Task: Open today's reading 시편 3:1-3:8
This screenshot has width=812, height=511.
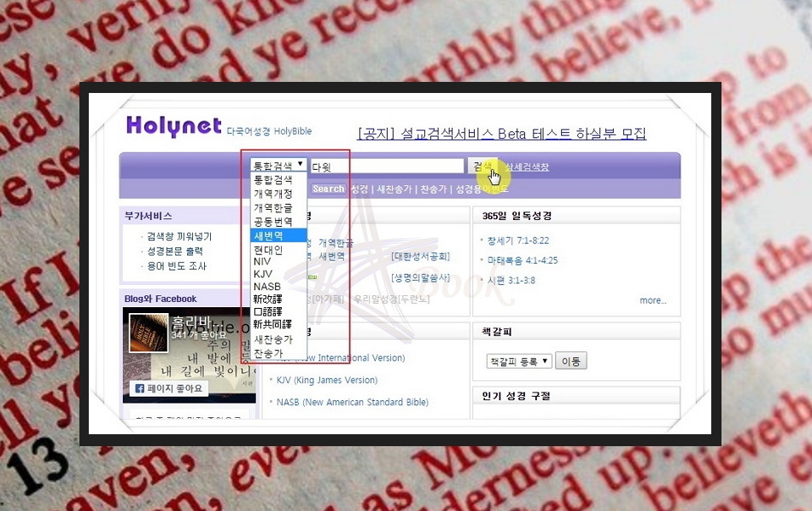Action: click(x=511, y=281)
